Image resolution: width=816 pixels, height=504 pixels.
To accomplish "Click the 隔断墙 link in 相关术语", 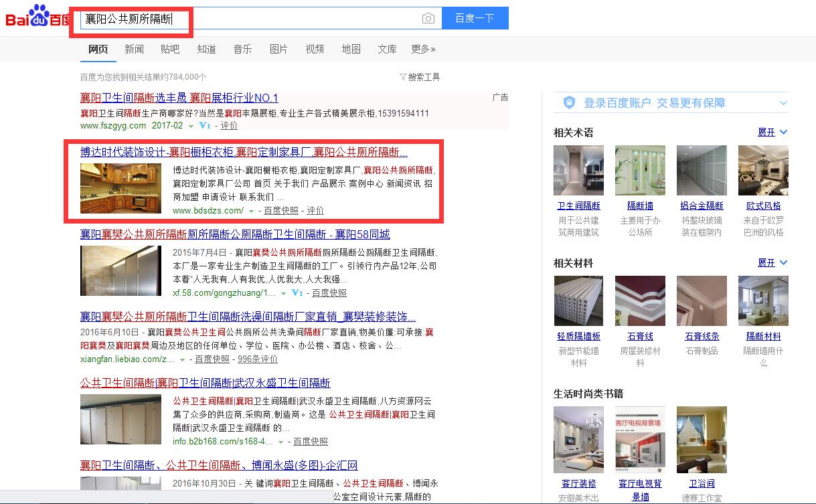I will tap(640, 206).
